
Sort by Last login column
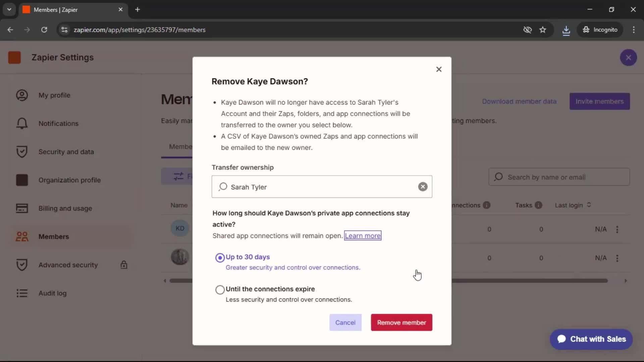tap(573, 205)
